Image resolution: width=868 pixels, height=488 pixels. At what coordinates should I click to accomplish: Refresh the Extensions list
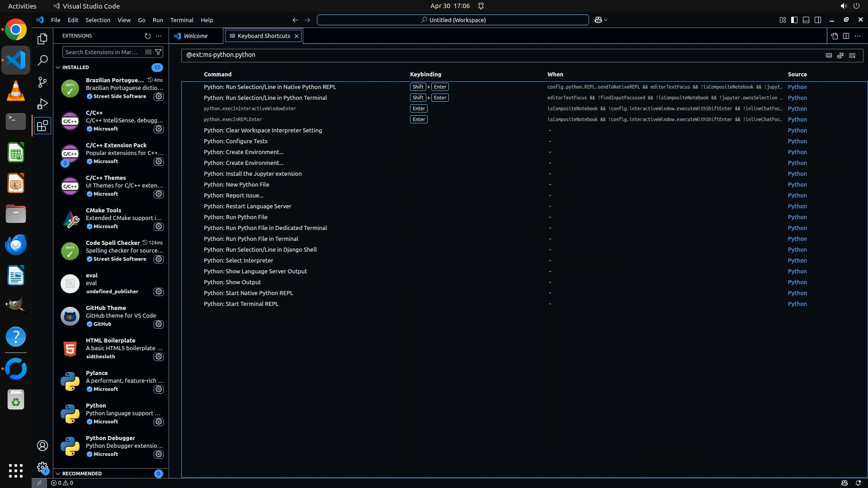pos(147,36)
